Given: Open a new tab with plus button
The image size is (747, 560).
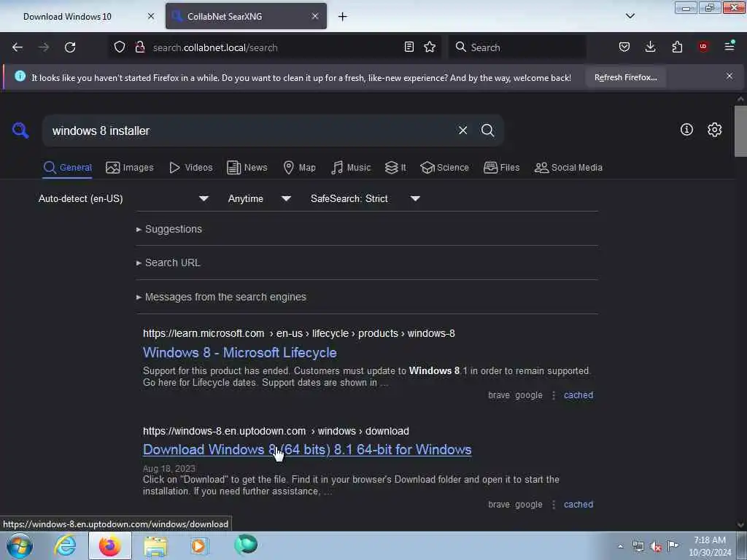Looking at the screenshot, I should (x=343, y=17).
